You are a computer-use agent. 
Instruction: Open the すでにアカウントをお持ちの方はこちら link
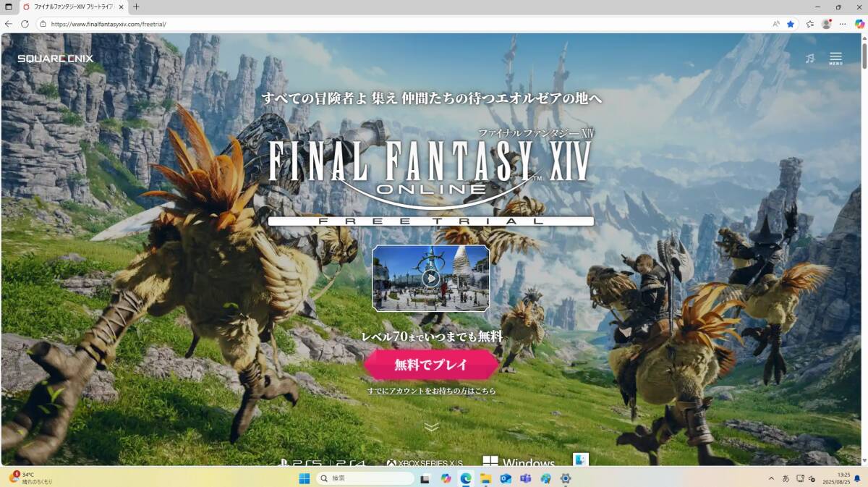[432, 391]
